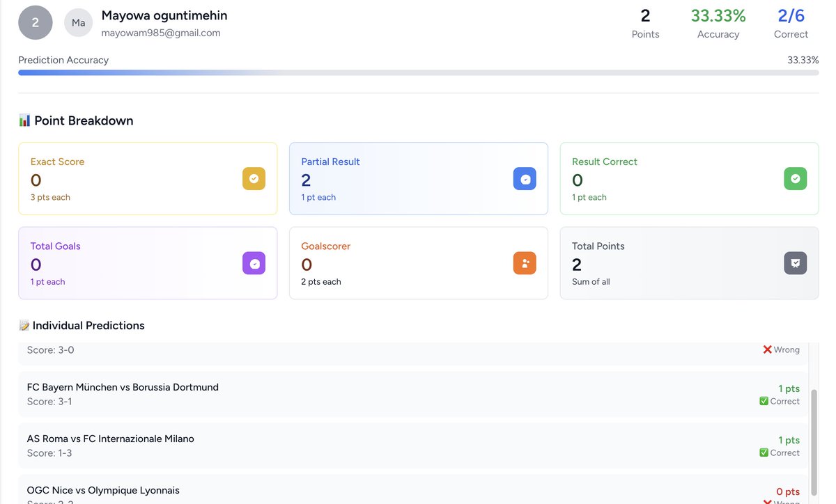Click the Result Correct green check icon
Image resolution: width=836 pixels, height=504 pixels.
click(x=796, y=179)
